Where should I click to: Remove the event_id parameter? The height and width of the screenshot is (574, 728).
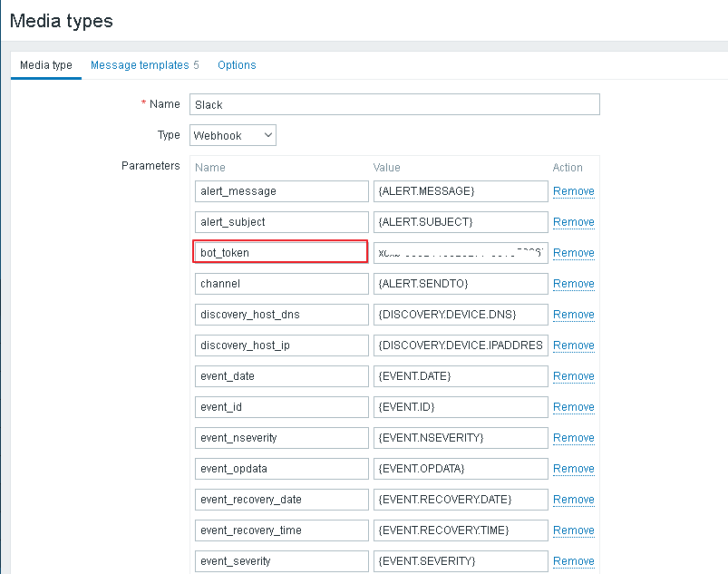pos(573,407)
